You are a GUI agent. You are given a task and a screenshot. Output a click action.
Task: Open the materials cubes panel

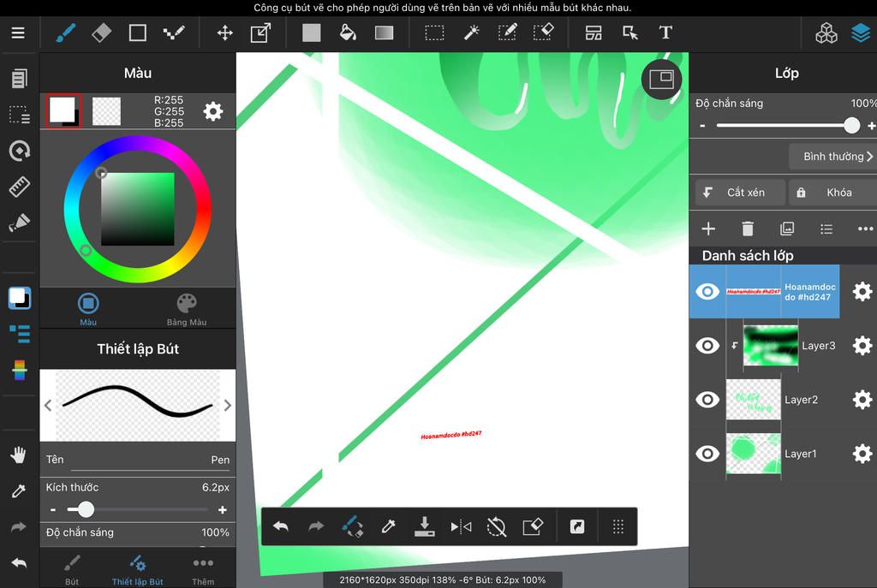pos(826,33)
